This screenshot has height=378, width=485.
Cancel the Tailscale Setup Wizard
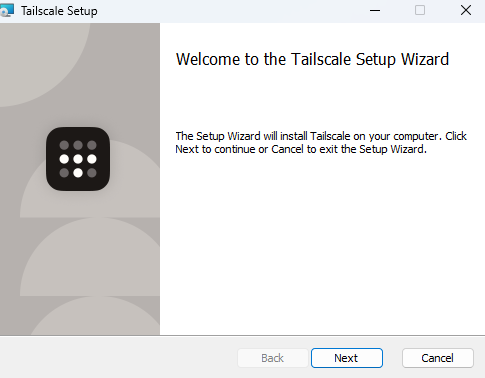[x=438, y=358]
